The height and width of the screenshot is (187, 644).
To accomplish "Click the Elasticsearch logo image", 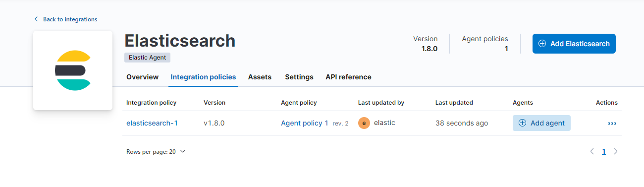I will 73,70.
